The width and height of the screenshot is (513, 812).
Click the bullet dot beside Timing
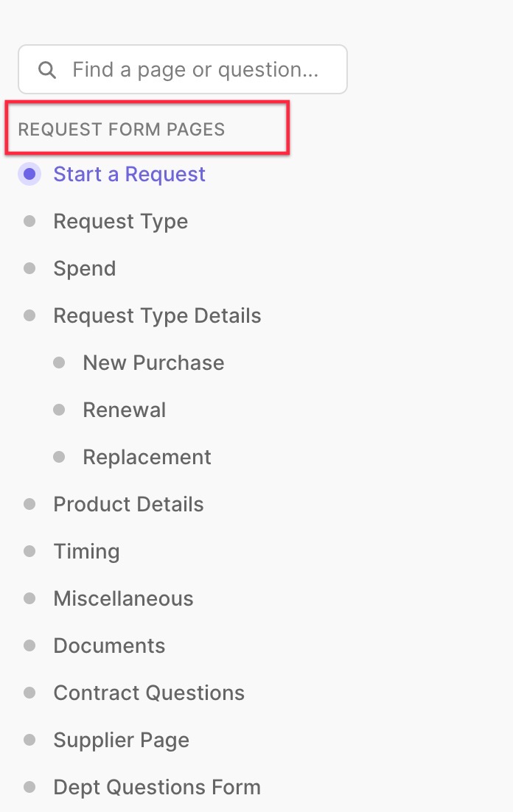click(x=29, y=551)
